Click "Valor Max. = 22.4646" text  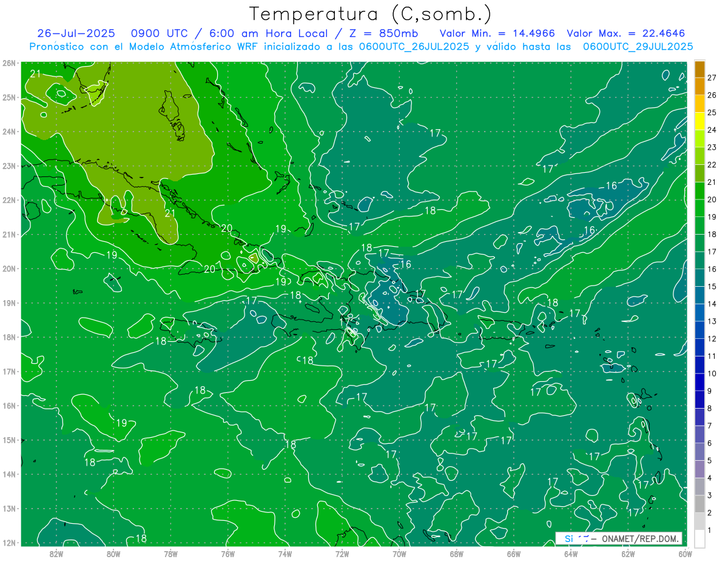coord(627,33)
